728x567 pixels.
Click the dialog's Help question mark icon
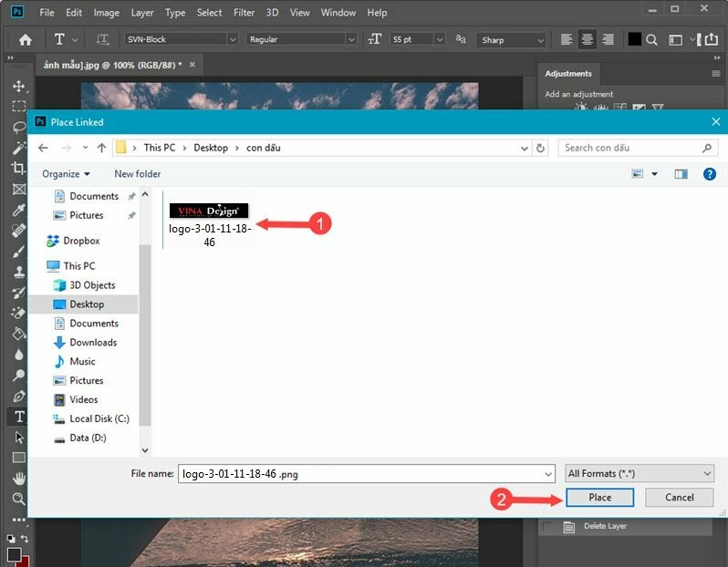[x=709, y=174]
